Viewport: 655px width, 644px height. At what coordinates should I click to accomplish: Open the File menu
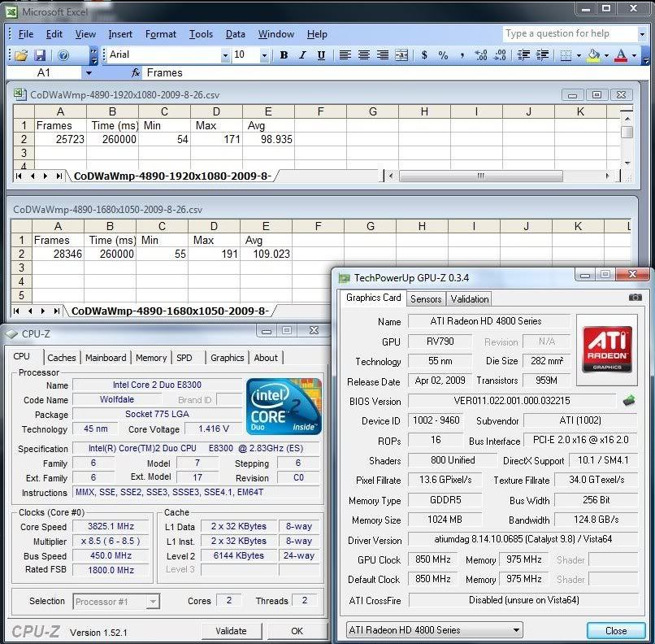point(26,34)
